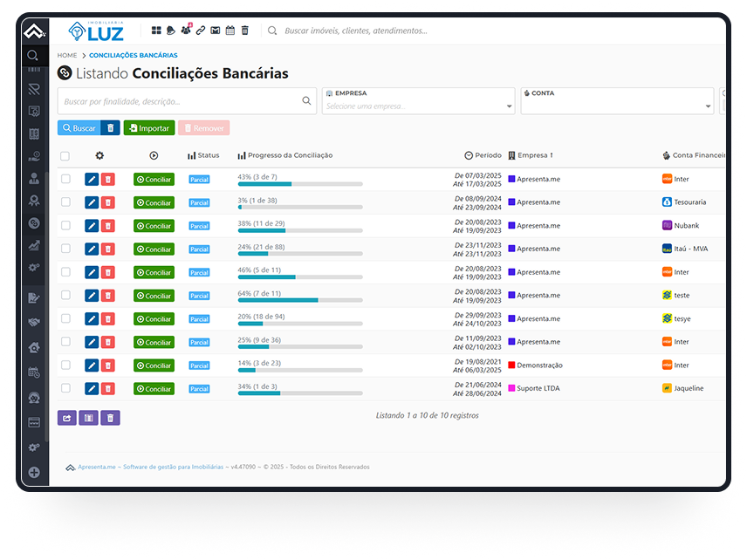Check the row with 43% (3 de 7)
The image size is (747, 560).
point(65,179)
